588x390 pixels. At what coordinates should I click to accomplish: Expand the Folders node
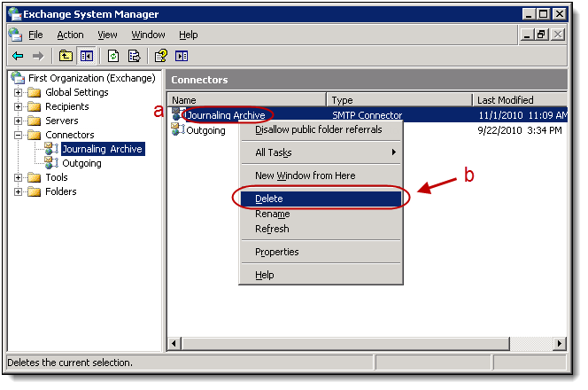18,191
